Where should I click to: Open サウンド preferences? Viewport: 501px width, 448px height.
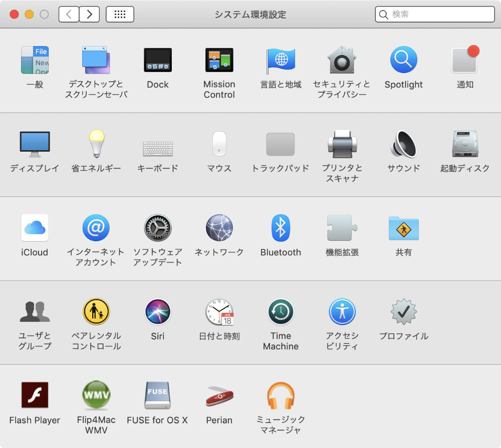(403, 144)
